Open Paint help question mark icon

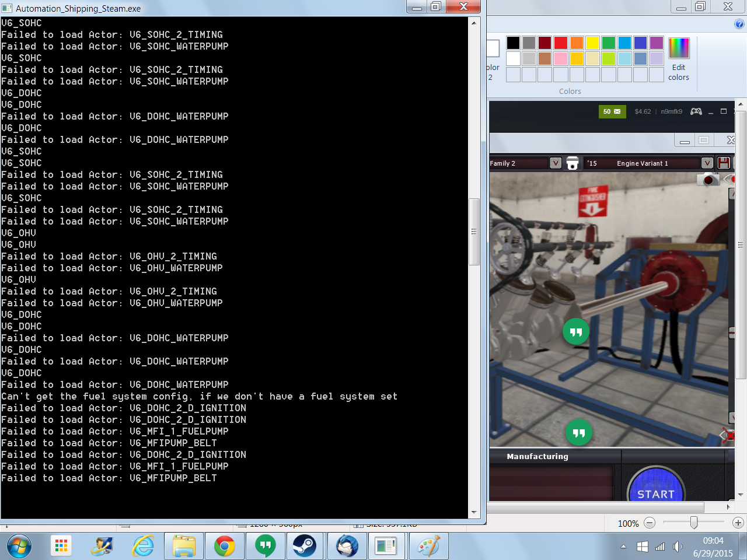pos(739,24)
